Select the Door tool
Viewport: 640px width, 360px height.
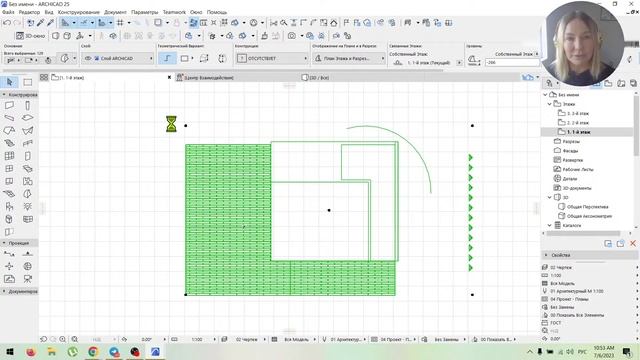28,156
